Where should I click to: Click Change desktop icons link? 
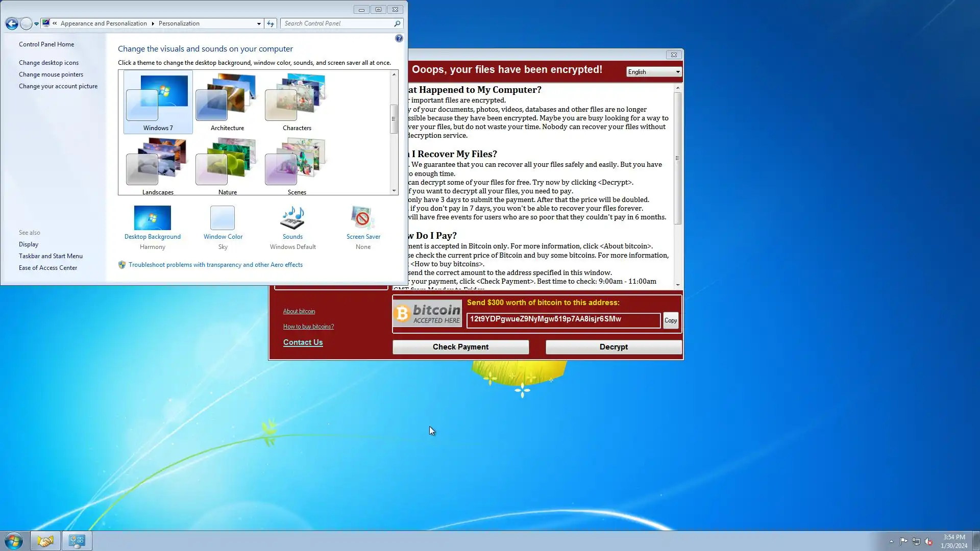(x=48, y=63)
